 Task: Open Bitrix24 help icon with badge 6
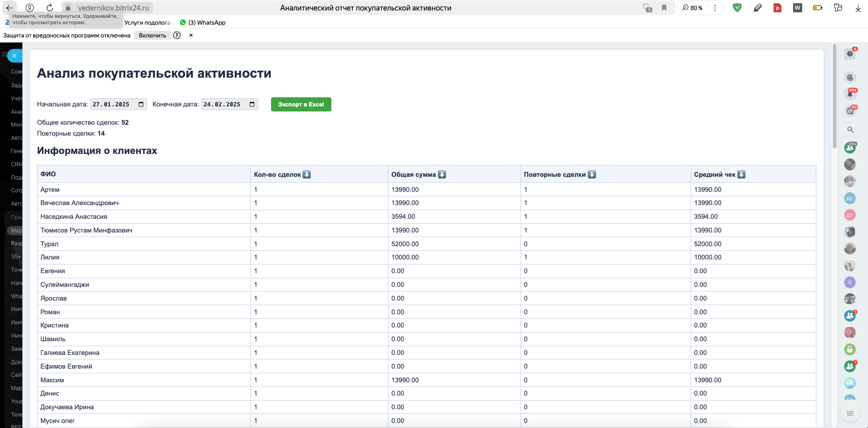pyautogui.click(x=850, y=54)
